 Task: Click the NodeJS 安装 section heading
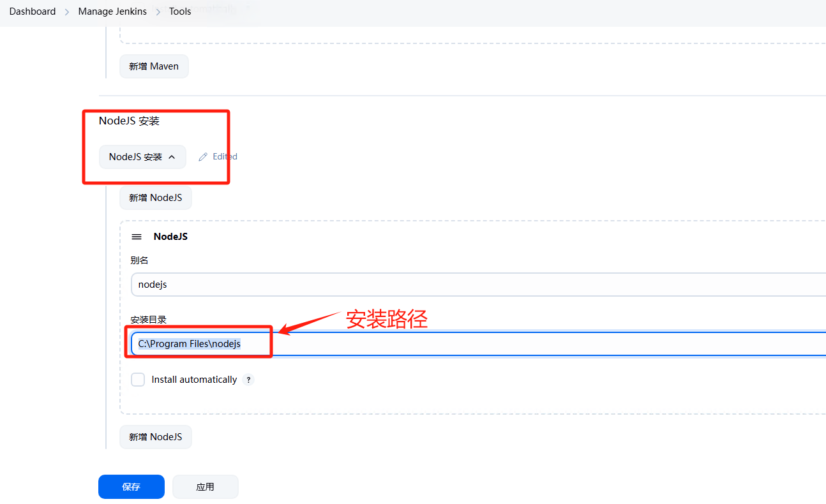pyautogui.click(x=129, y=121)
